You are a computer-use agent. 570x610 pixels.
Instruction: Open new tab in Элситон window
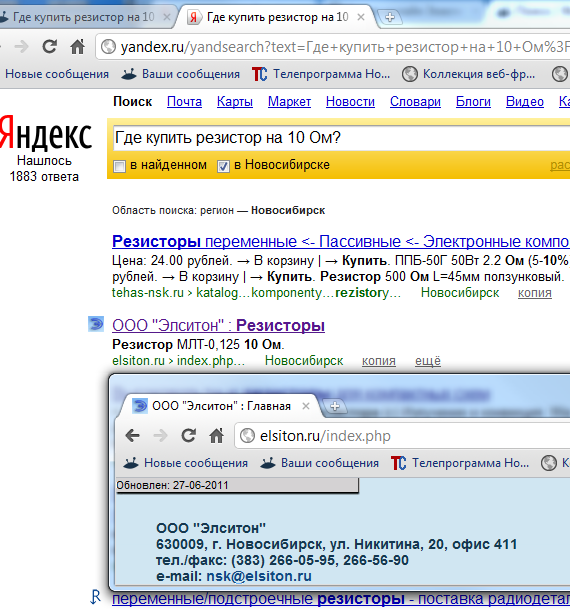click(x=335, y=407)
